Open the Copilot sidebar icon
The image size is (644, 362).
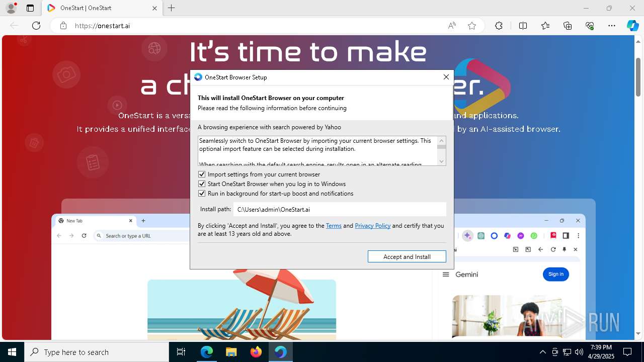coord(632,26)
